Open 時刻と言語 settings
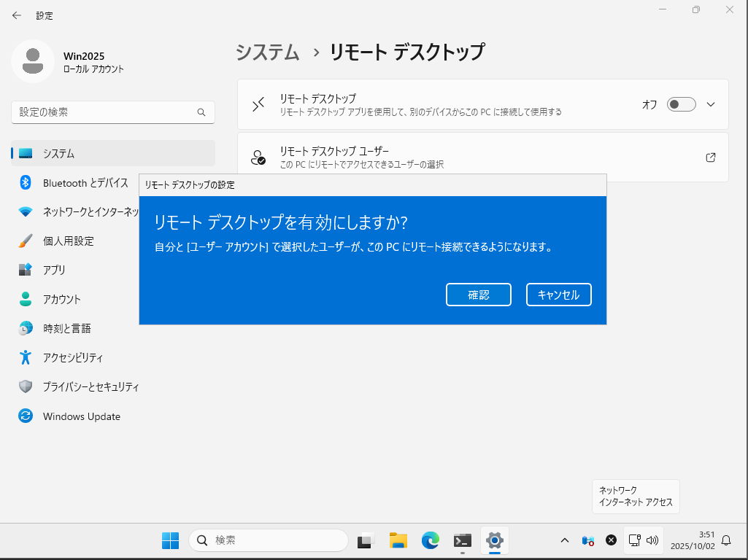 click(x=66, y=328)
